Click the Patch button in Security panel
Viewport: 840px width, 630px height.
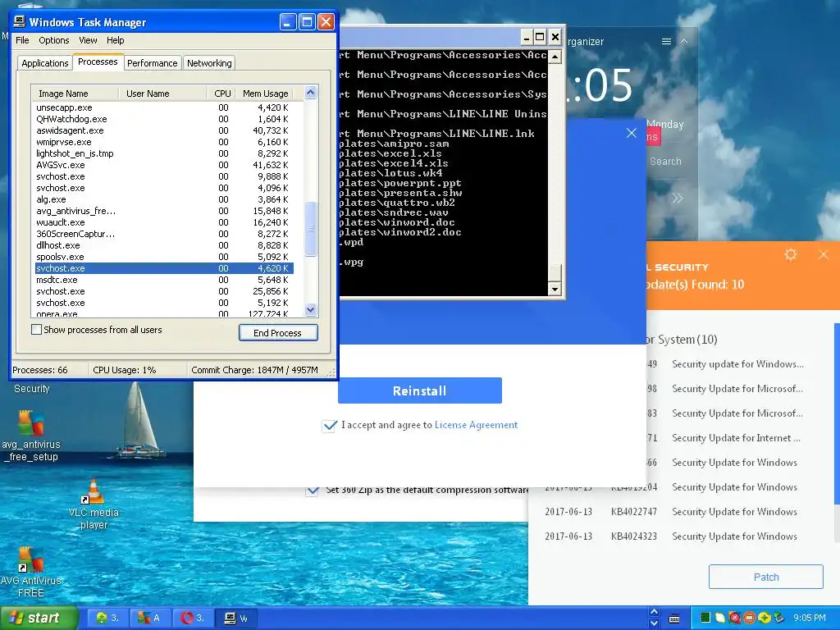765,577
